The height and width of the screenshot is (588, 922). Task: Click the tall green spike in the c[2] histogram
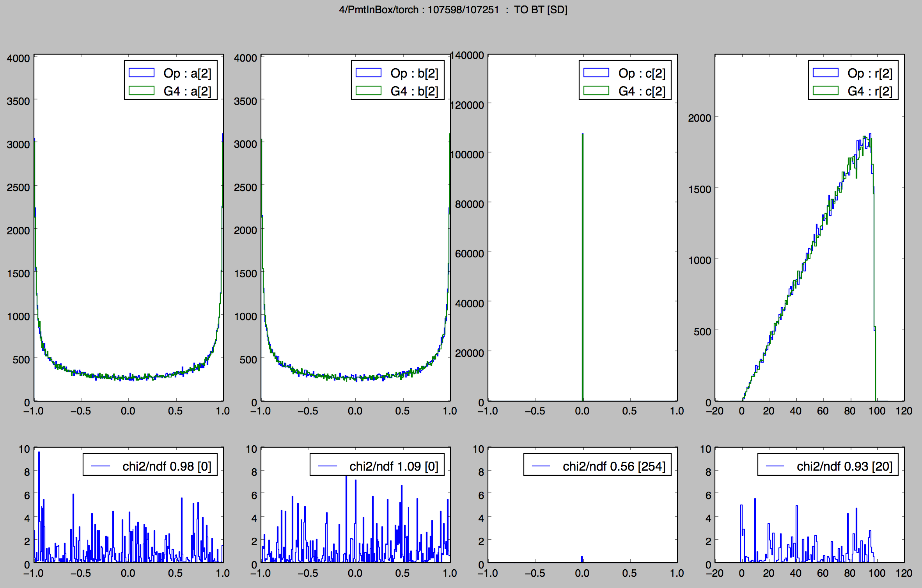click(582, 267)
